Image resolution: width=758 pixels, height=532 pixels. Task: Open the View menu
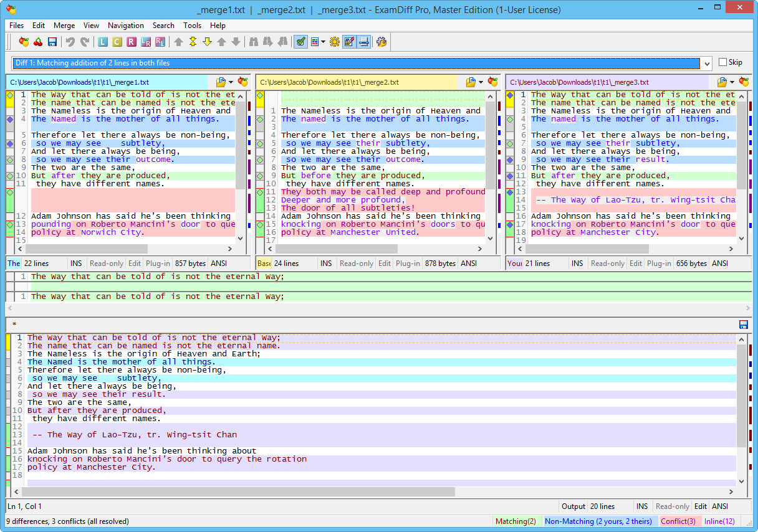coord(92,26)
